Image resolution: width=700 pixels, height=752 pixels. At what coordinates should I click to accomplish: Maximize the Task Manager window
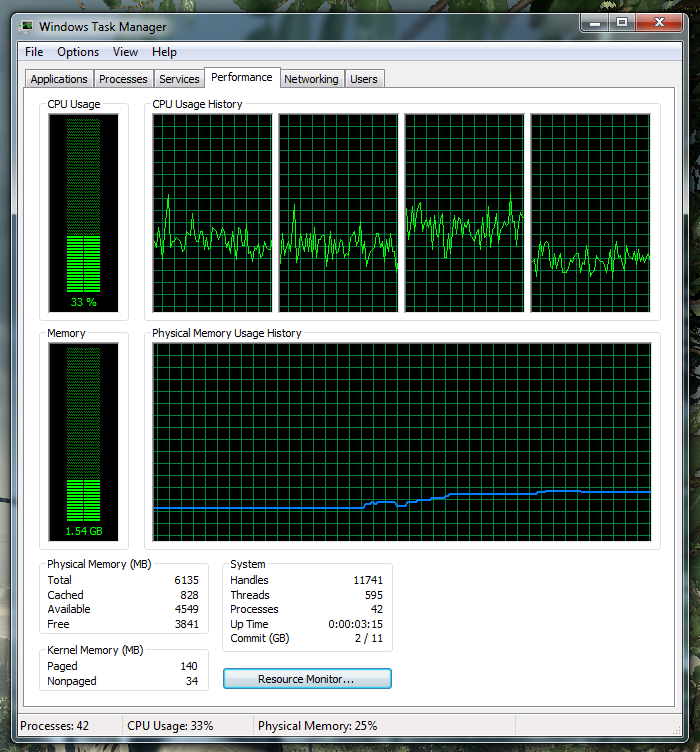(x=622, y=22)
